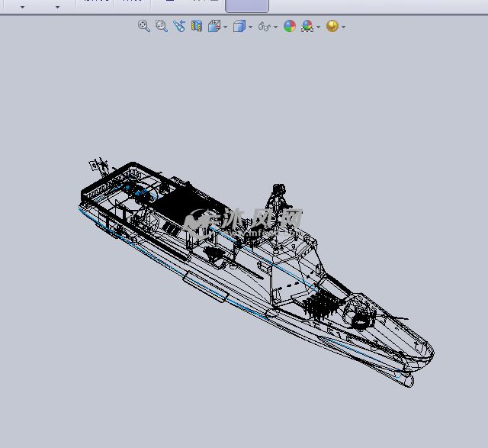Click the Apply Scene icon
The width and height of the screenshot is (488, 448).
tap(307, 26)
